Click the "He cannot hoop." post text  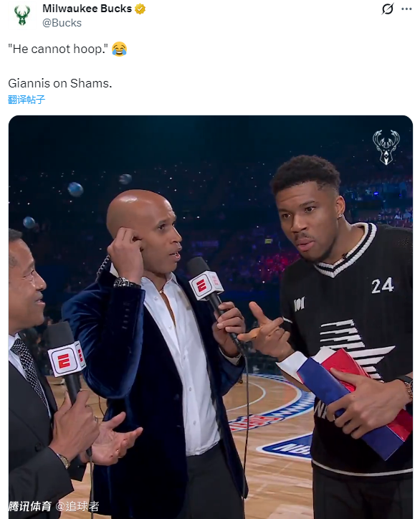tap(58, 49)
